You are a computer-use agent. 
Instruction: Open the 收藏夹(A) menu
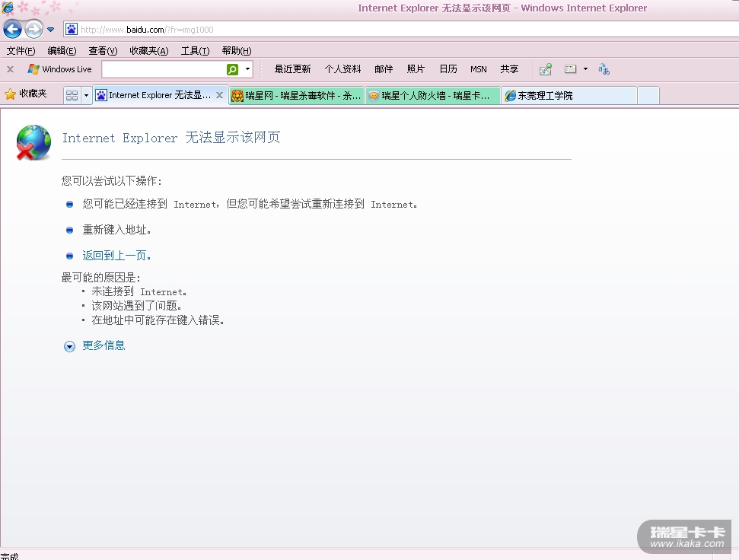click(149, 51)
